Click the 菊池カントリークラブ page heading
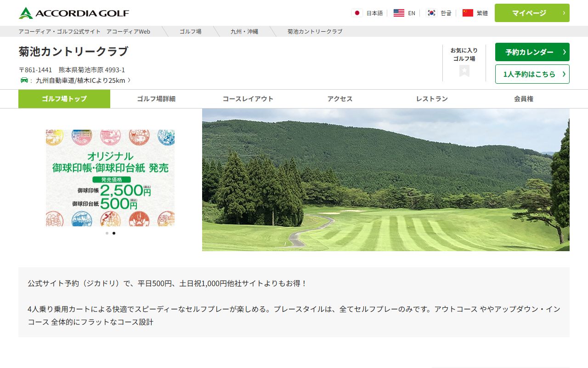The height and width of the screenshot is (368, 588). [73, 51]
